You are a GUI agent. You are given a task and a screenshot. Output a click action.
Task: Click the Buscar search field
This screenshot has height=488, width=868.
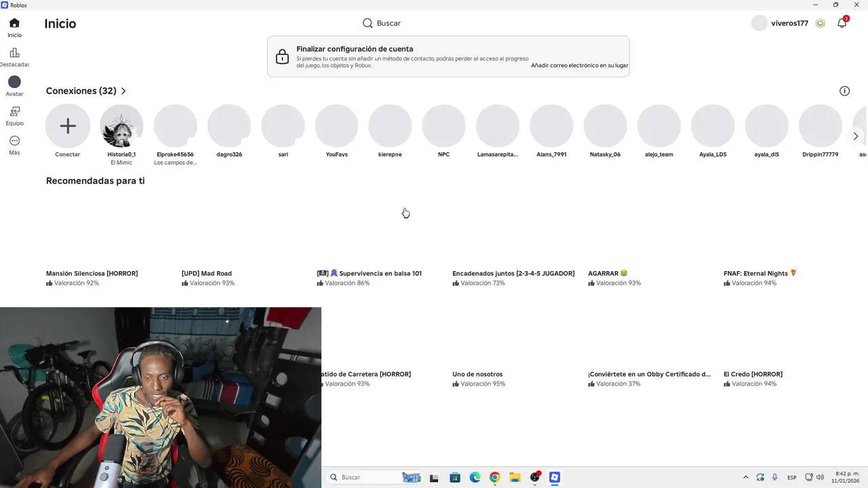(x=389, y=23)
